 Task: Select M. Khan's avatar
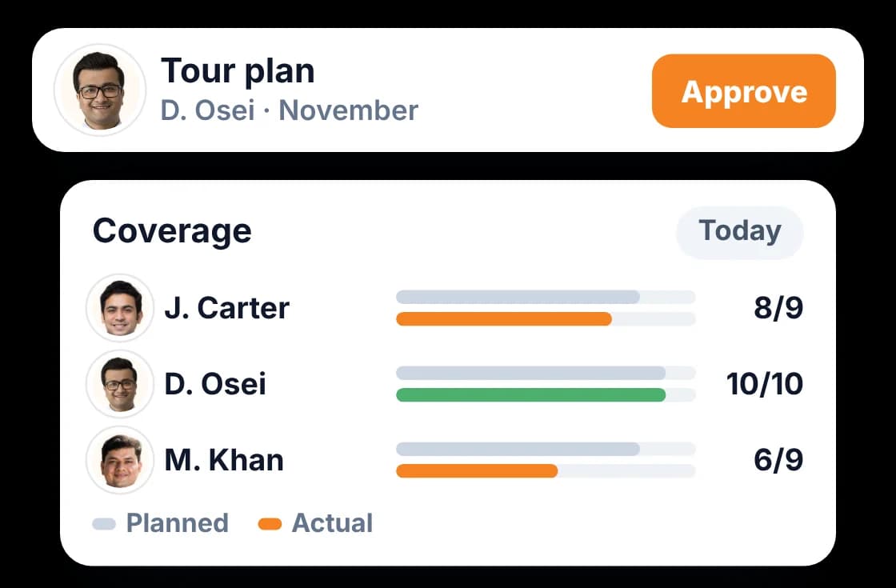tap(120, 459)
